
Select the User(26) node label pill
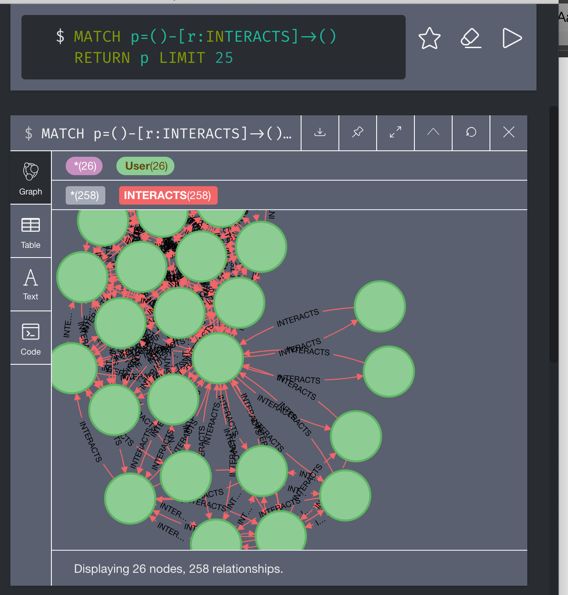(x=146, y=166)
